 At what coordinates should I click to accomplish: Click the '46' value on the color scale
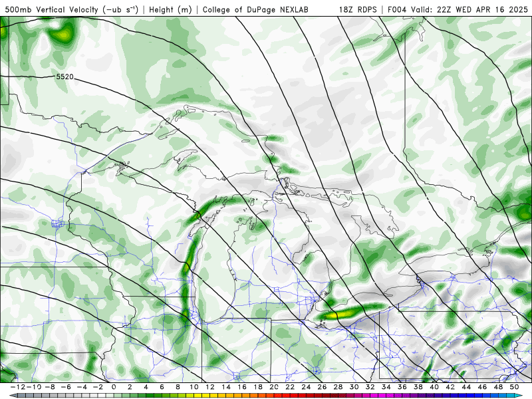pos(482,387)
